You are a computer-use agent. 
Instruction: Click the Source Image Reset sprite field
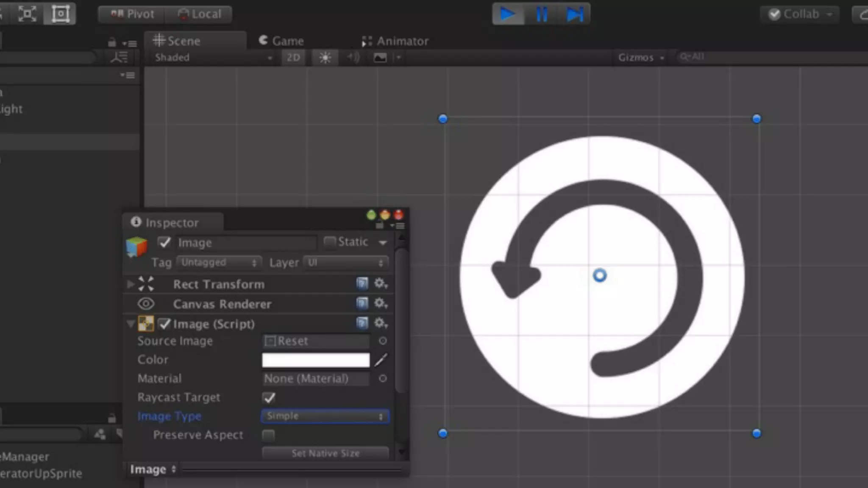[x=316, y=341]
